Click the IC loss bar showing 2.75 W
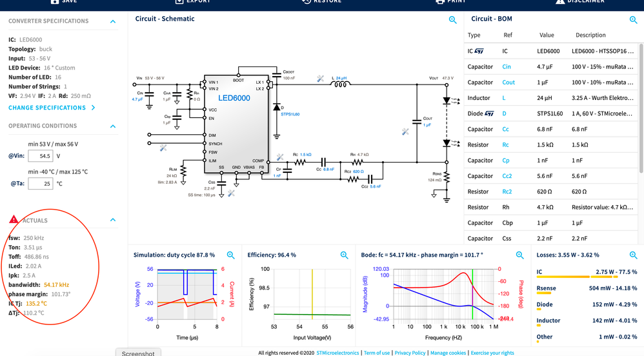This screenshot has height=356, width=644. pos(577,277)
